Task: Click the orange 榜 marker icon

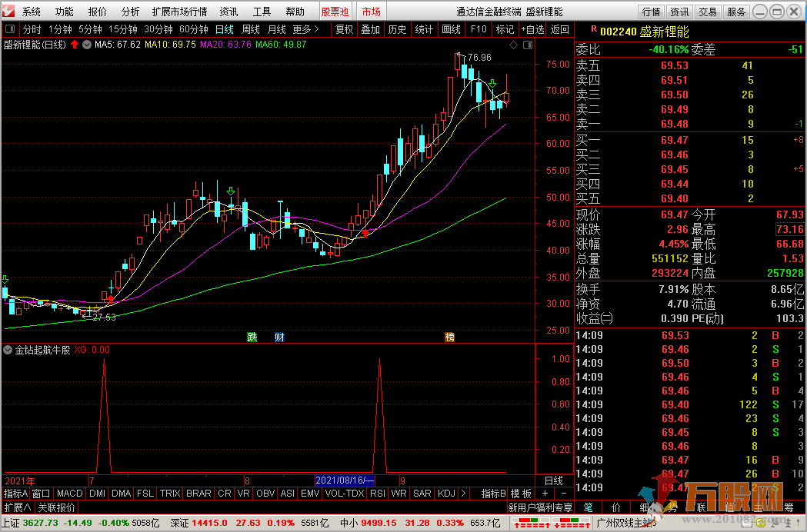Action: (x=450, y=337)
